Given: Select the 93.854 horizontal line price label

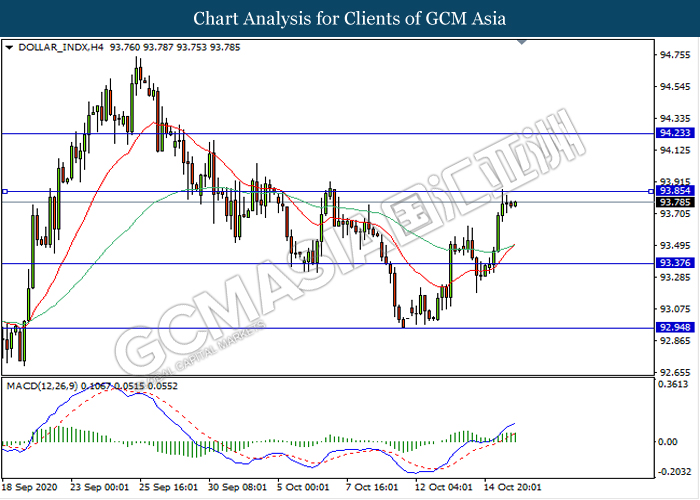Looking at the screenshot, I should pos(675,191).
